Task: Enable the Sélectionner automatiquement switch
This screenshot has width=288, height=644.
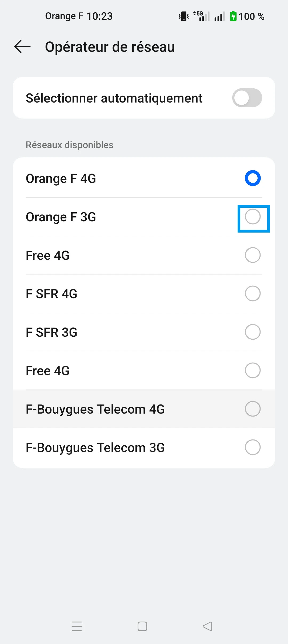Action: pos(247,98)
